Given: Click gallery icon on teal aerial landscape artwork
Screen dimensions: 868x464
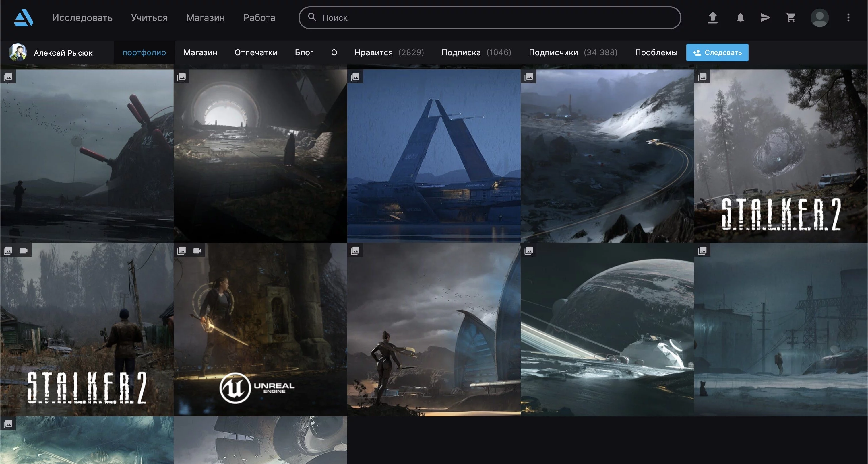Looking at the screenshot, I should [x=8, y=424].
